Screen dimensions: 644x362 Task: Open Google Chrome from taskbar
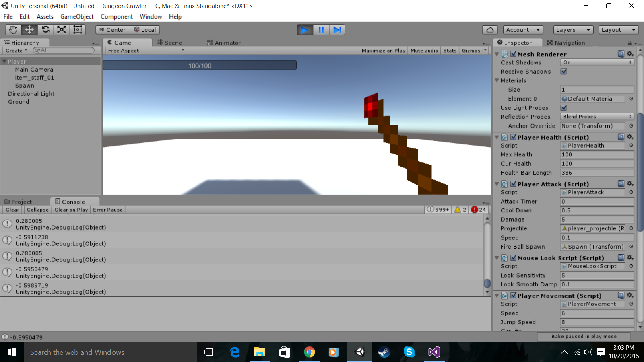coord(309,352)
